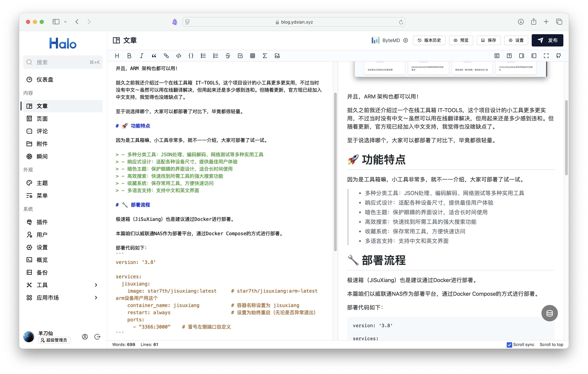This screenshot has height=374, width=588.
Task: Toggle the Scroll sync checkbox
Action: [509, 345]
